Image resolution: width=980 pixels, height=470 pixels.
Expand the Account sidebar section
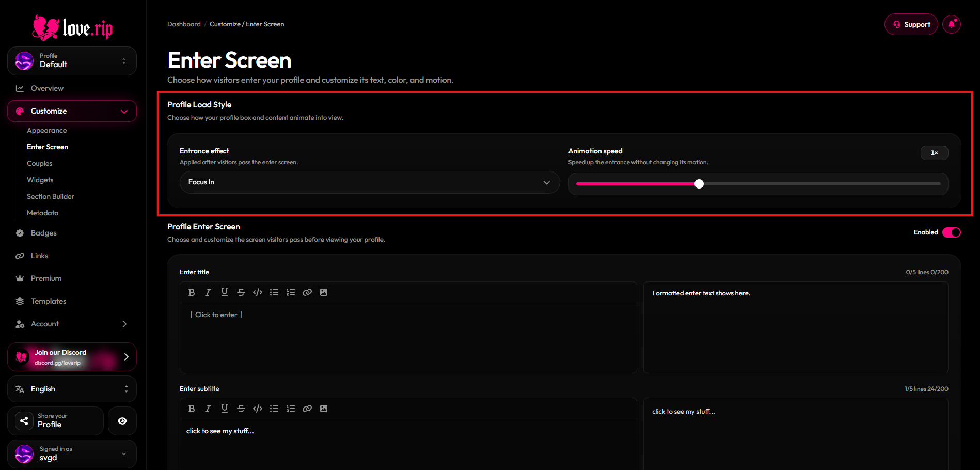[x=72, y=324]
